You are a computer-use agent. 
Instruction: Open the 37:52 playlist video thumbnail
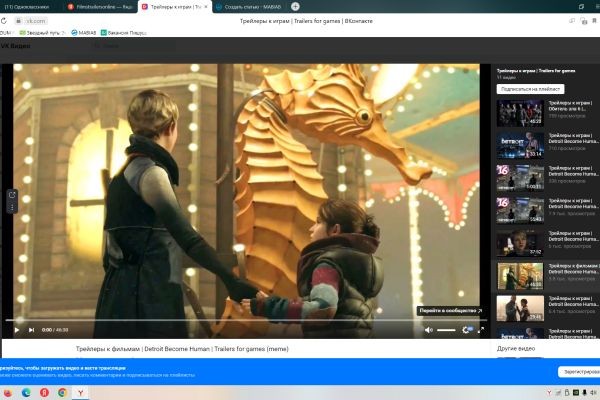coord(520,243)
